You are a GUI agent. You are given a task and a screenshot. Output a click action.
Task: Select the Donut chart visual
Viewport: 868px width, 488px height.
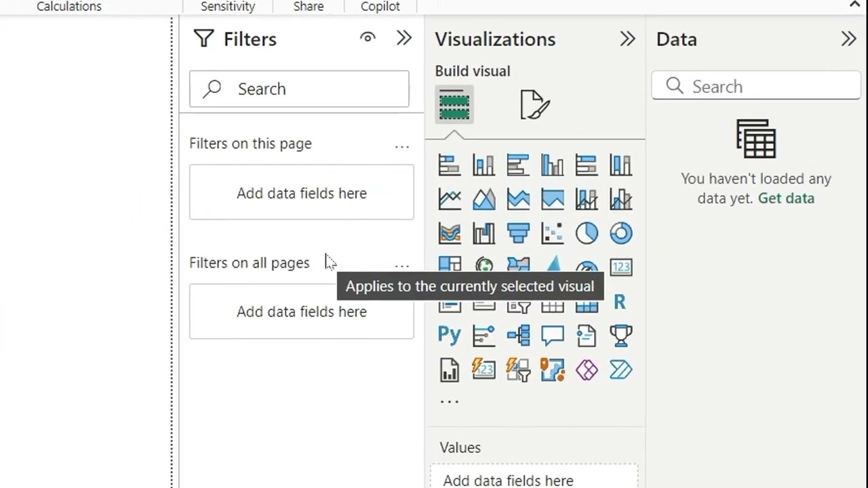620,233
